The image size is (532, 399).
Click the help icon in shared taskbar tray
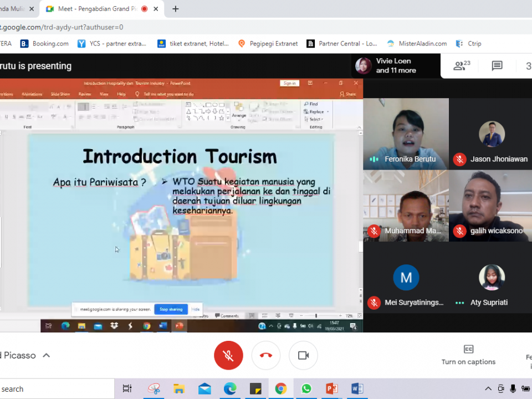click(262, 326)
